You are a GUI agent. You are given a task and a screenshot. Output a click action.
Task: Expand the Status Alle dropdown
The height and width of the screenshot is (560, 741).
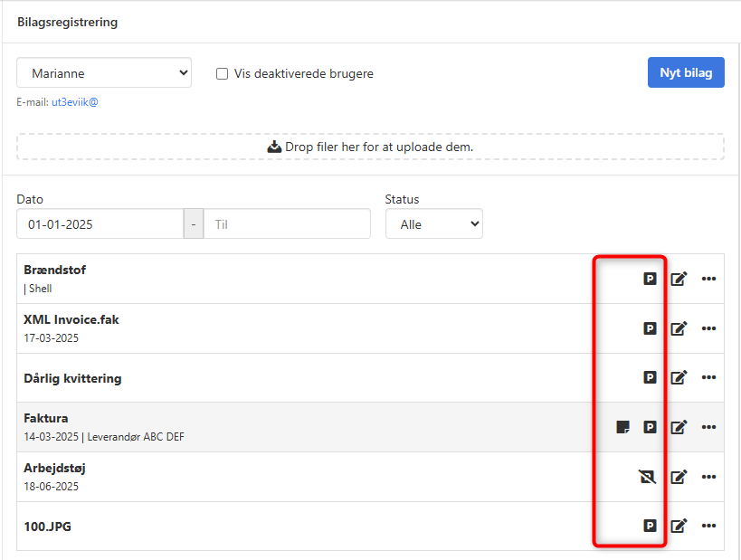[433, 224]
